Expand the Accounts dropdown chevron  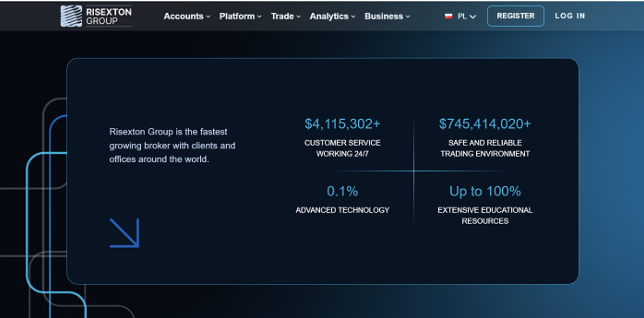click(208, 17)
